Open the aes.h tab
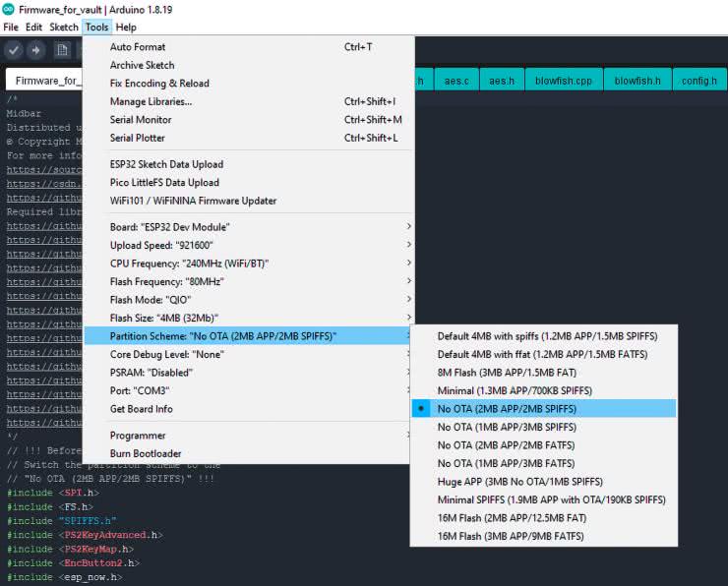728x586 pixels. point(502,81)
